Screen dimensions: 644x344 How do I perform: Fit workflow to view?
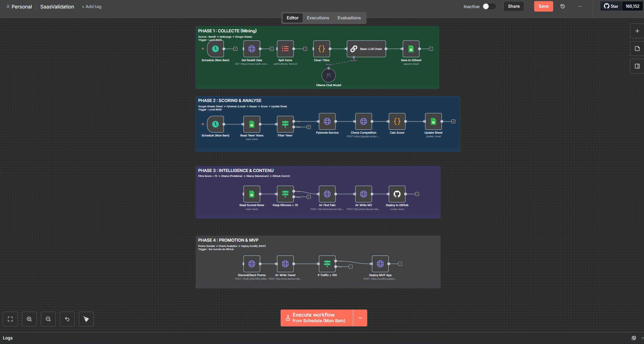(10, 319)
